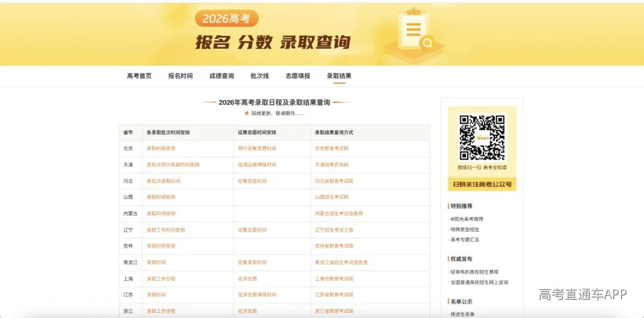Open the 高考专题汇总 sidebar link

point(465,239)
